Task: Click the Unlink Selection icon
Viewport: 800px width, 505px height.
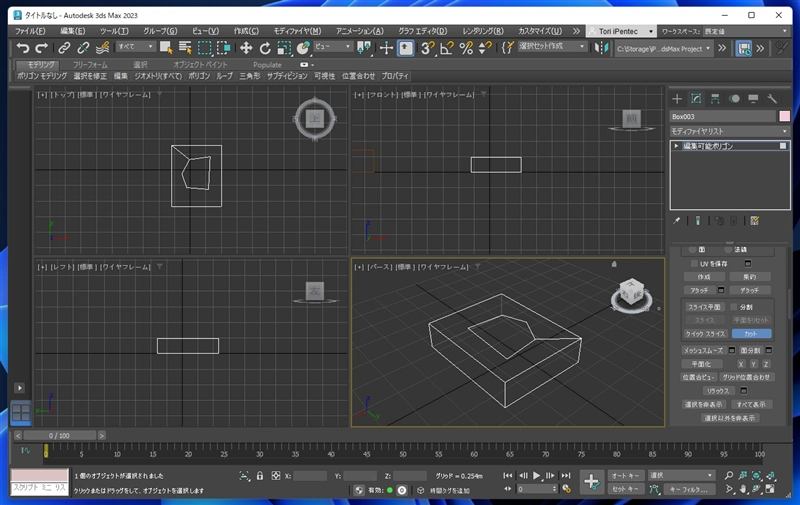Action: click(x=83, y=48)
